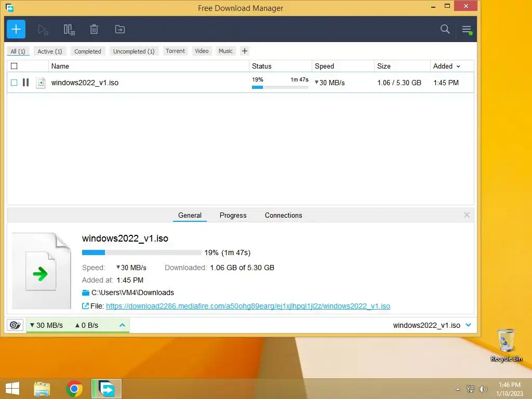Click the windows2022_v1.iso label in the status bar
The height and width of the screenshot is (399, 532).
click(x=427, y=325)
